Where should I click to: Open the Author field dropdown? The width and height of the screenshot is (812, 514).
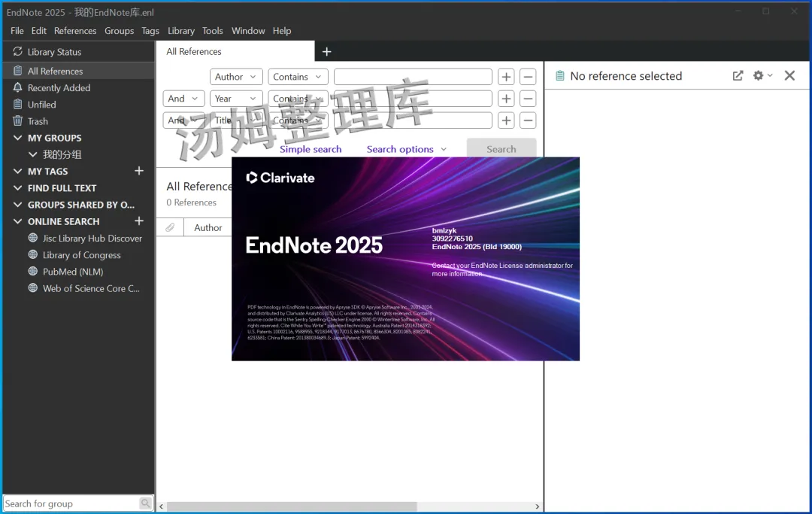pyautogui.click(x=236, y=77)
